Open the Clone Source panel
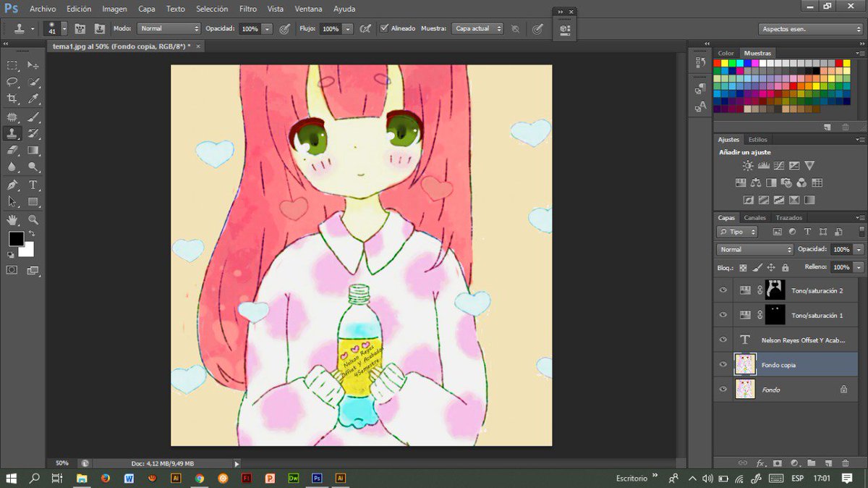This screenshot has height=488, width=868. coord(99,29)
